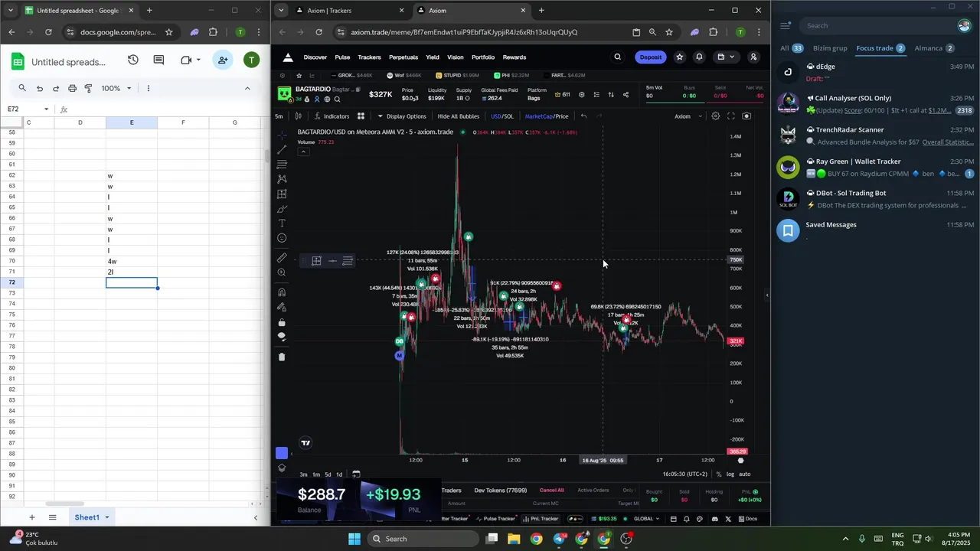Open the Discover menu in Axiom
This screenshot has width=980, height=551.
pyautogui.click(x=315, y=57)
